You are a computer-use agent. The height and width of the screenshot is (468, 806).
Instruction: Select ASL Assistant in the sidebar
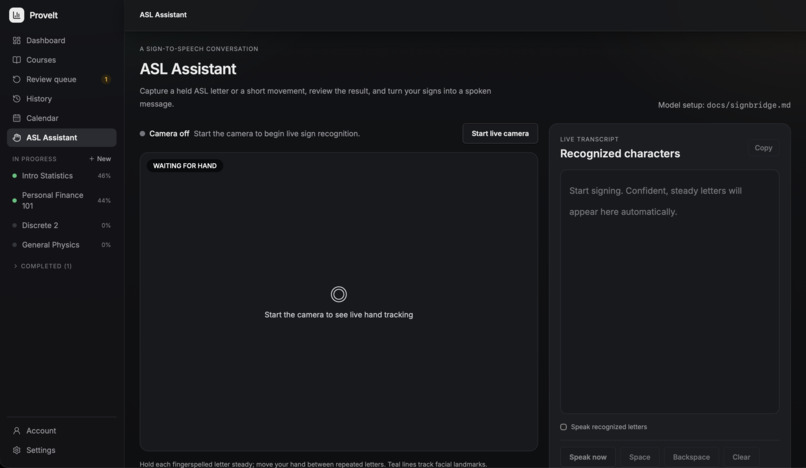62,137
